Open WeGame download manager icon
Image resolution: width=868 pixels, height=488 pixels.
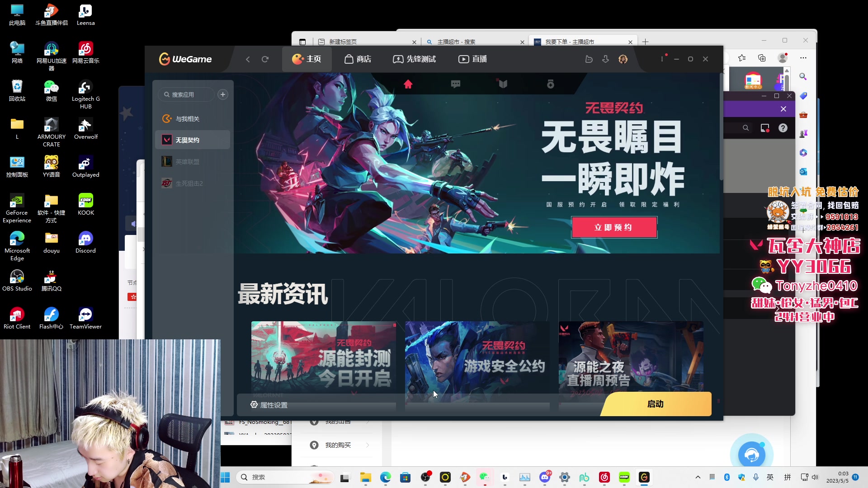tap(605, 59)
